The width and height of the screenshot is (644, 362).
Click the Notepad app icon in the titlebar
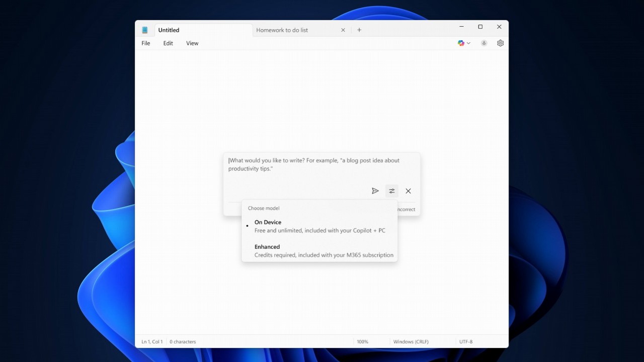tap(145, 30)
